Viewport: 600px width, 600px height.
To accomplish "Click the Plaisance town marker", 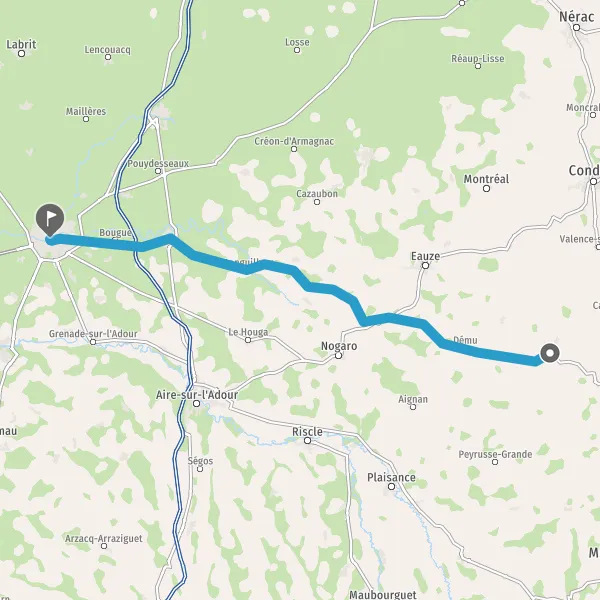I will [x=391, y=486].
